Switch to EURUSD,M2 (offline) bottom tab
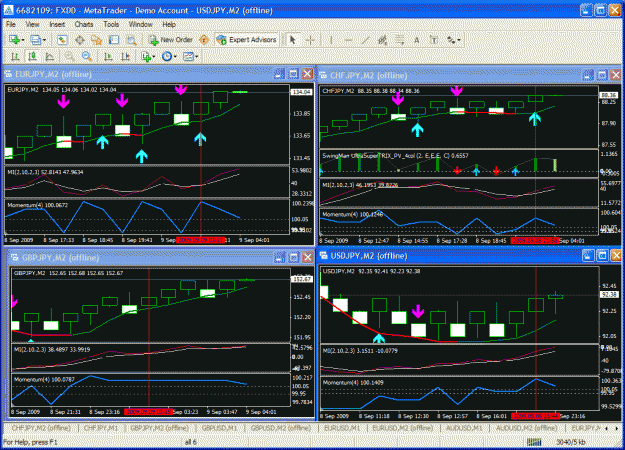Viewport: 625px width, 450px height. (x=403, y=428)
